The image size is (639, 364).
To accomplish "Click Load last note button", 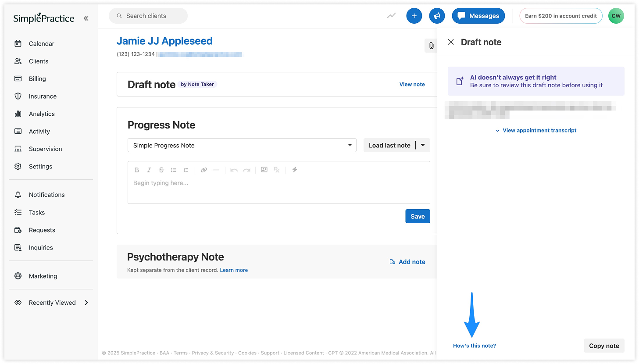I will [x=389, y=145].
